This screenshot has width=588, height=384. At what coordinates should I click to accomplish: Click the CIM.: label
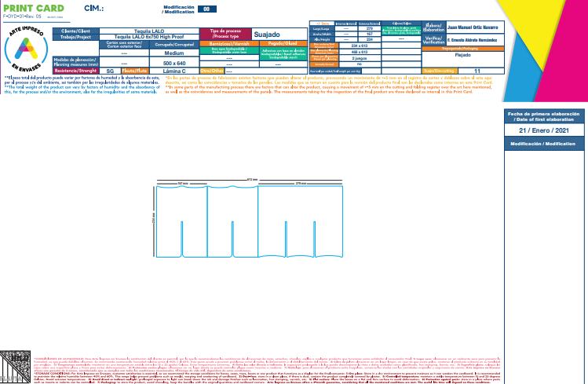[x=93, y=9]
